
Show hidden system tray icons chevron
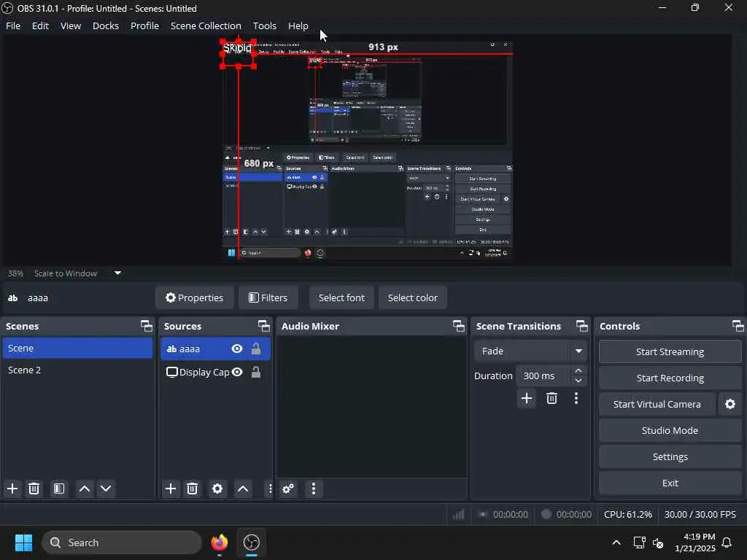(616, 542)
